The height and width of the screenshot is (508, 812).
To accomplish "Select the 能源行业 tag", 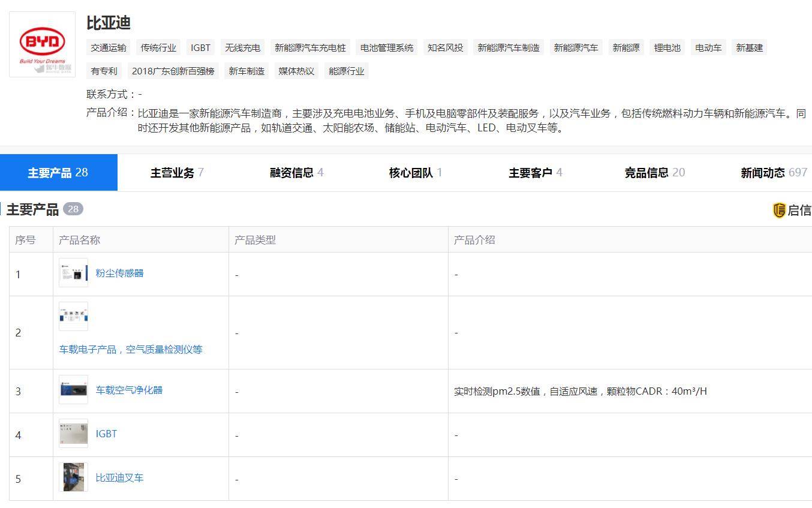I will point(347,71).
